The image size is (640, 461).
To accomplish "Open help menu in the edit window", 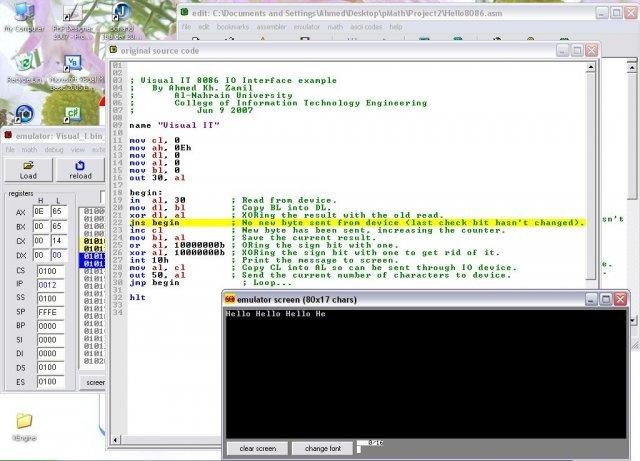I will click(x=396, y=27).
